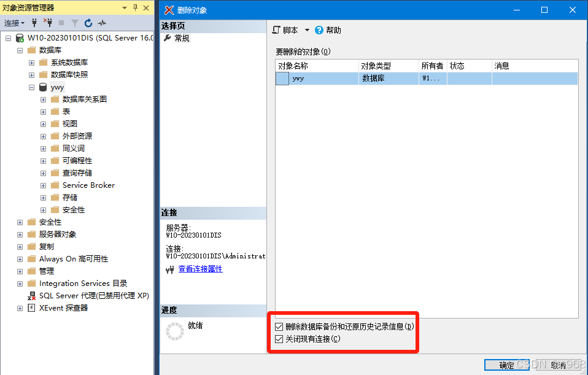This screenshot has height=375, width=588.
Task: Click the 视图 folder icon
Action: tap(55, 124)
